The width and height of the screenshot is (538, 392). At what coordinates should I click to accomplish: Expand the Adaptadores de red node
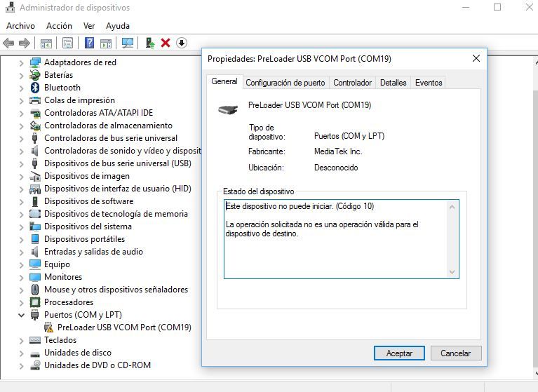21,62
